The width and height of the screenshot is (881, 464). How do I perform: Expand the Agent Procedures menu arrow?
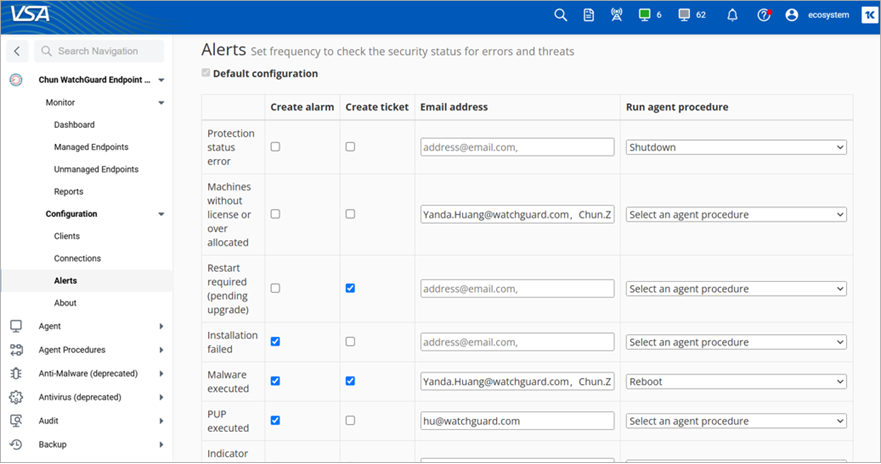pyautogui.click(x=161, y=350)
